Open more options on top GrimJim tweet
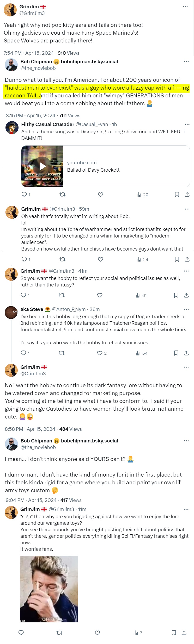 coord(185,7)
